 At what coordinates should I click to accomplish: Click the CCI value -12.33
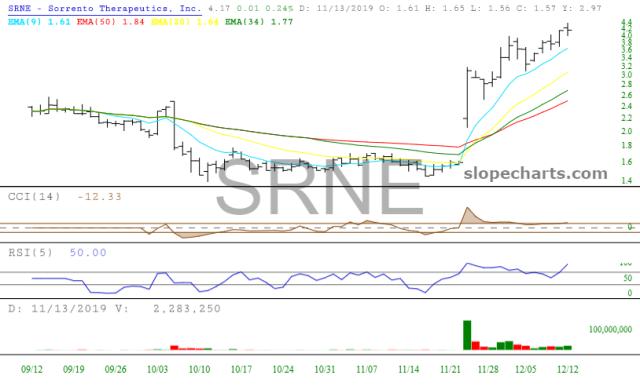[x=99, y=197]
